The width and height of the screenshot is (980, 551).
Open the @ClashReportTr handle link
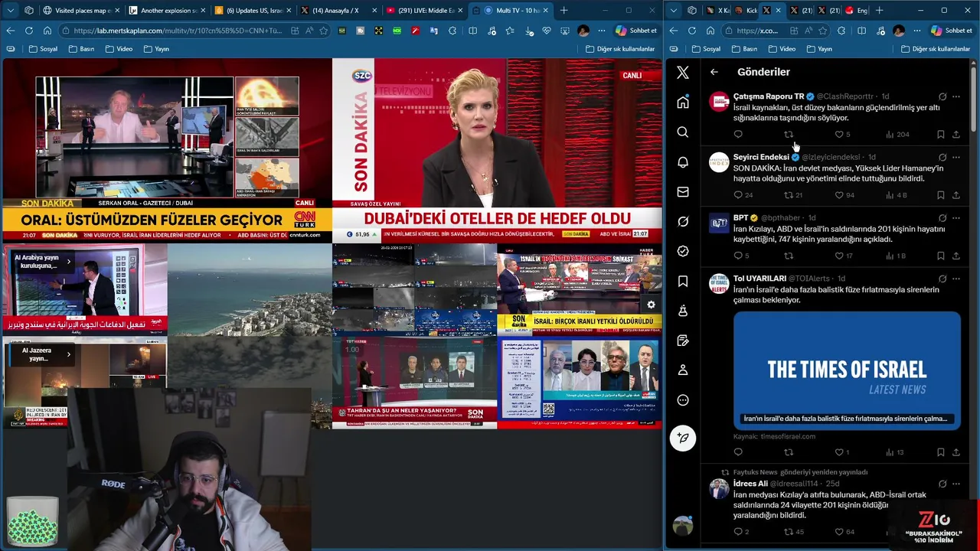pos(844,96)
